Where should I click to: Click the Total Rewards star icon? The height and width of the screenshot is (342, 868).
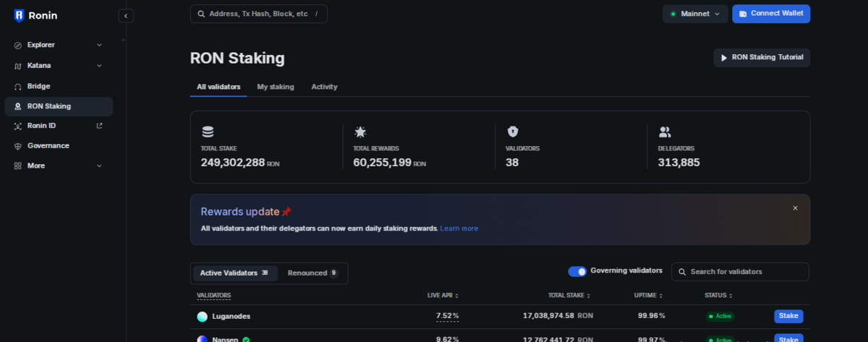pos(360,132)
